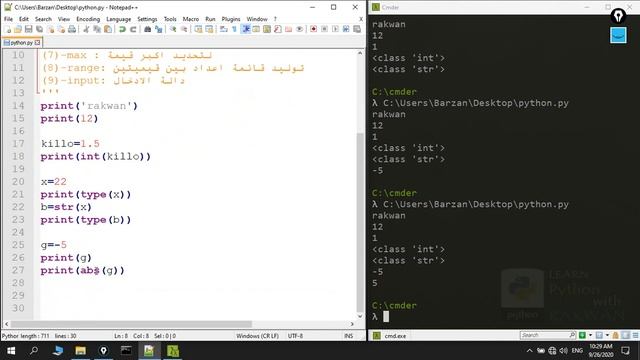Click the Replace toolbar icon
The width and height of the screenshot is (640, 360).
coord(158,29)
